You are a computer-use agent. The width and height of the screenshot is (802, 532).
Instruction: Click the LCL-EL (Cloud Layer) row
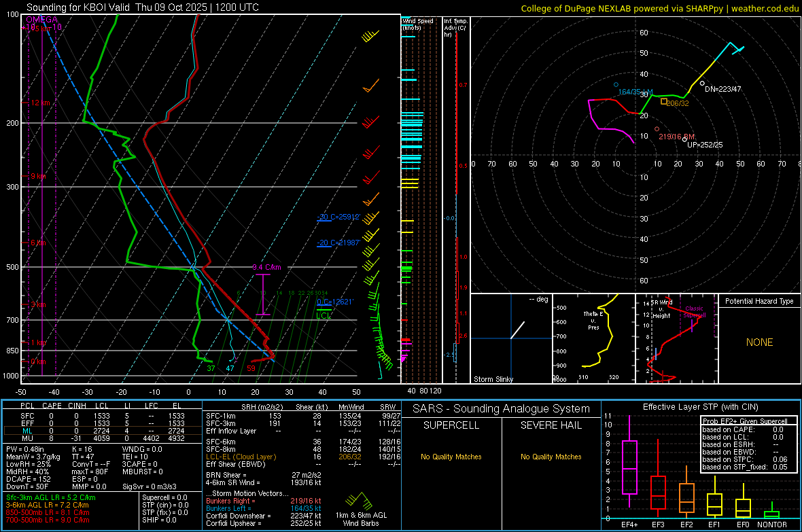tap(303, 457)
